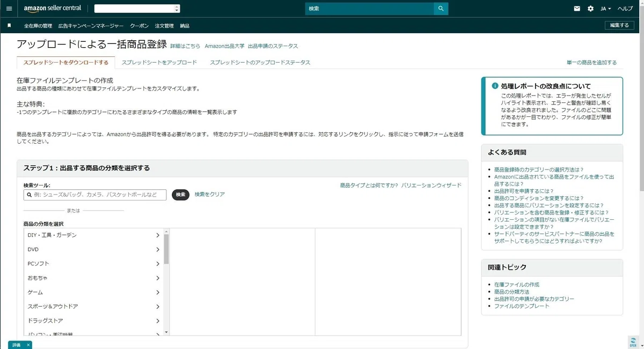Click the 検索ツール category search field
Screen dimensions: 644x349
[x=95, y=195]
